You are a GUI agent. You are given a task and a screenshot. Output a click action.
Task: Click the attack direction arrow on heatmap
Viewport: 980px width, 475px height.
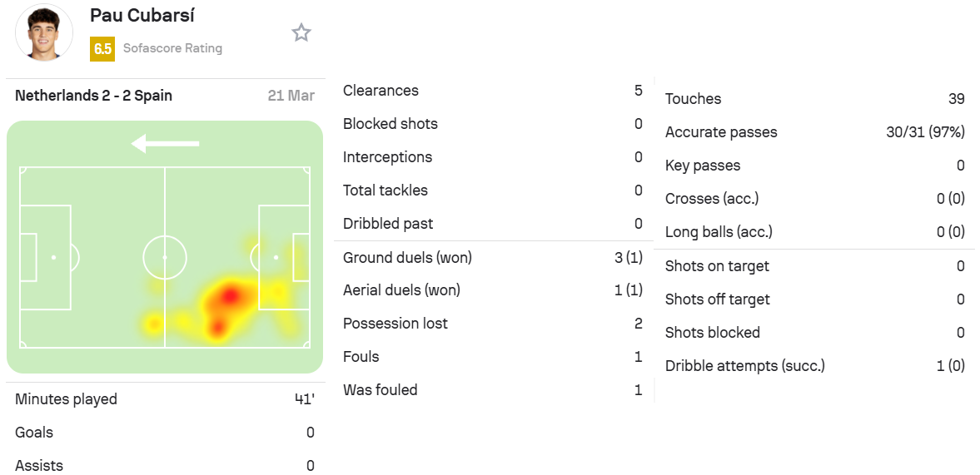point(165,144)
